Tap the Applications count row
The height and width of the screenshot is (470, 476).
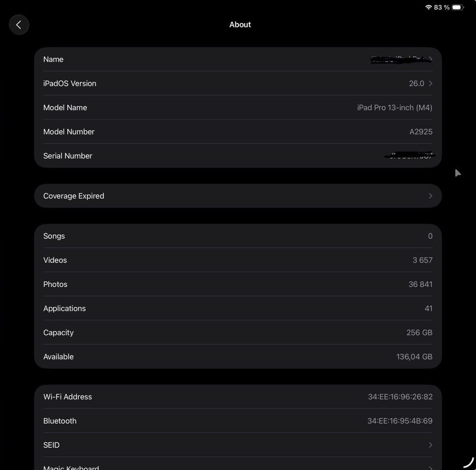click(238, 308)
